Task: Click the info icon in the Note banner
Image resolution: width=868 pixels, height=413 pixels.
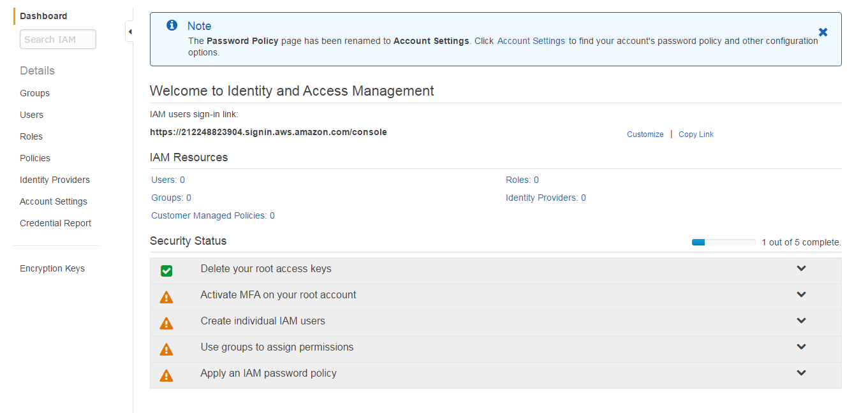Action: [x=172, y=25]
